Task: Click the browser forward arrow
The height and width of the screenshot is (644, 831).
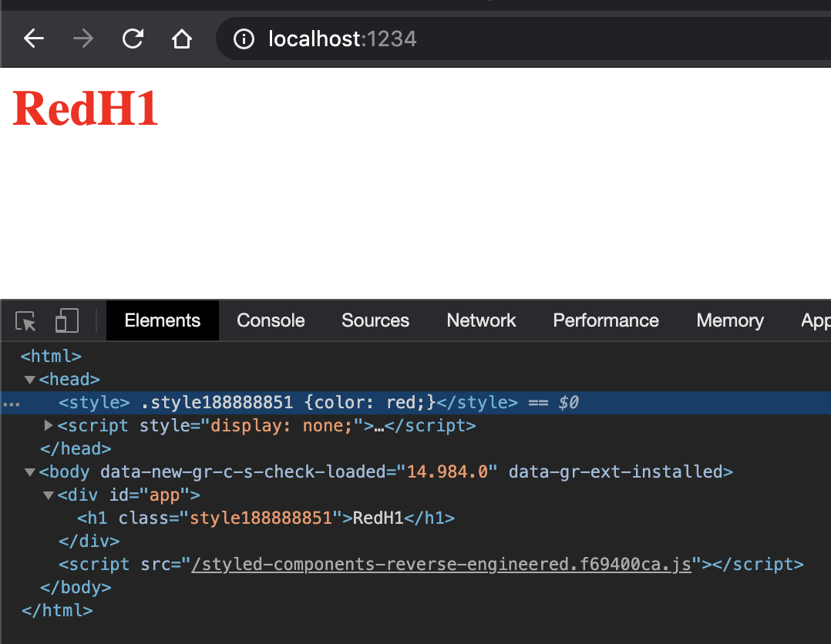Action: coord(83,39)
